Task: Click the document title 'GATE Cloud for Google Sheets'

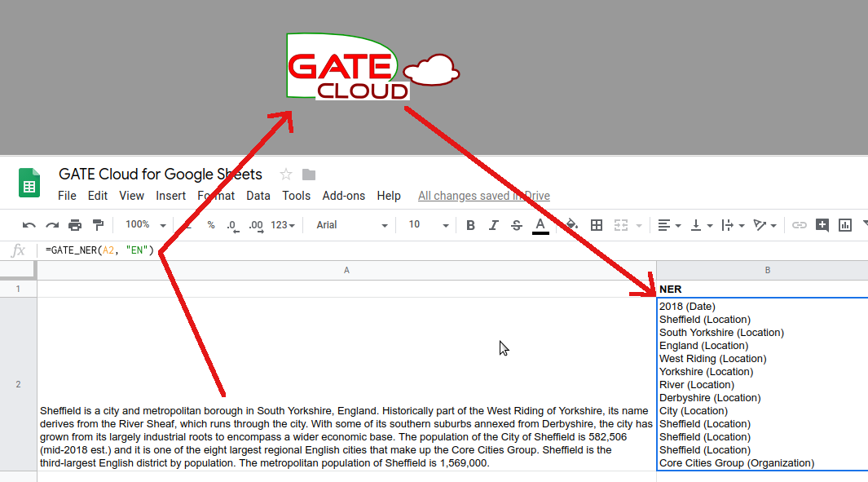Action: point(161,174)
